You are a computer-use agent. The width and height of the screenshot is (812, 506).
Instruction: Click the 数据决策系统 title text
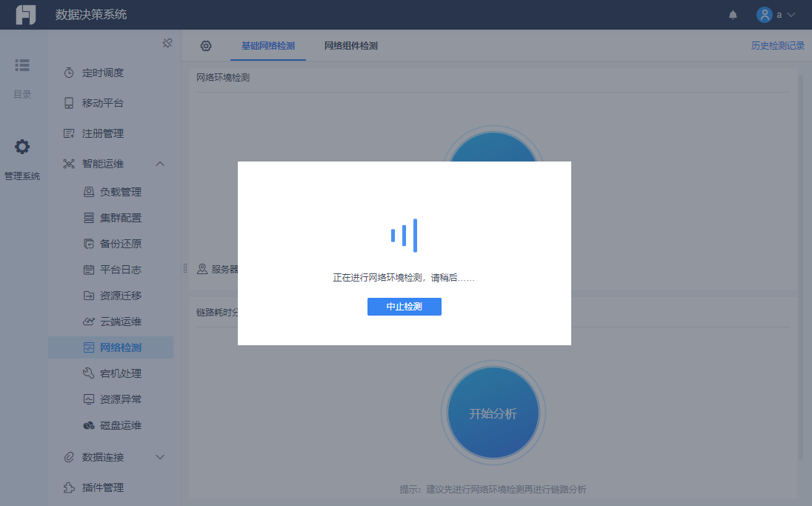pos(91,15)
